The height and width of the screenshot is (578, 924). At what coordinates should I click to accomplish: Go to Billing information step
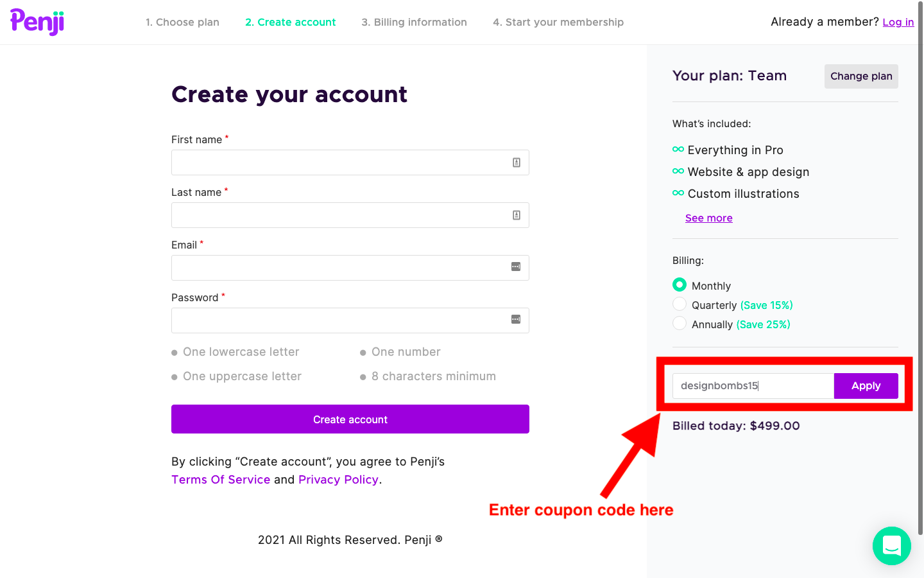[x=414, y=22]
